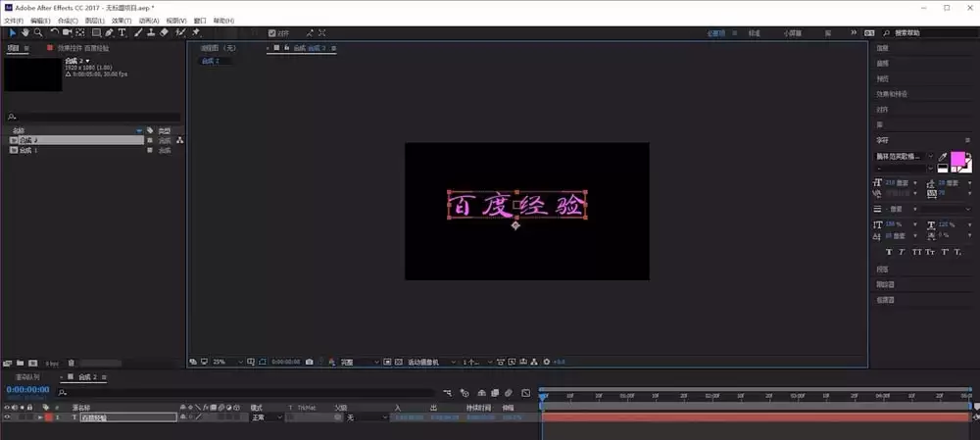
Task: Click the timeline layer search field
Action: click(246, 393)
